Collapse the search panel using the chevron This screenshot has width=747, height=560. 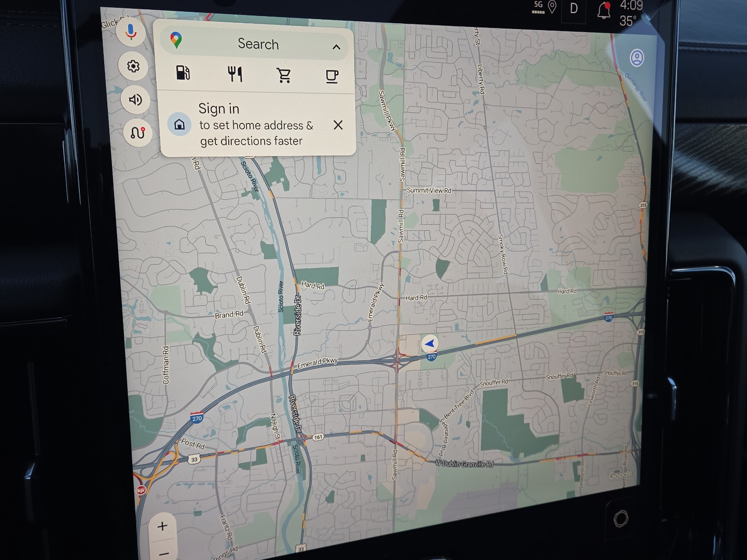tap(336, 47)
